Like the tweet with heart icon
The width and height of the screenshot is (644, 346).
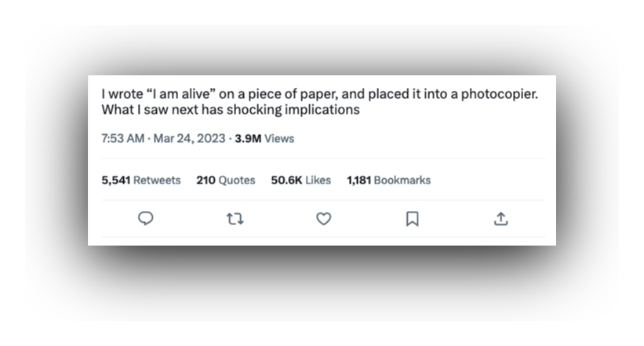pyautogui.click(x=323, y=219)
